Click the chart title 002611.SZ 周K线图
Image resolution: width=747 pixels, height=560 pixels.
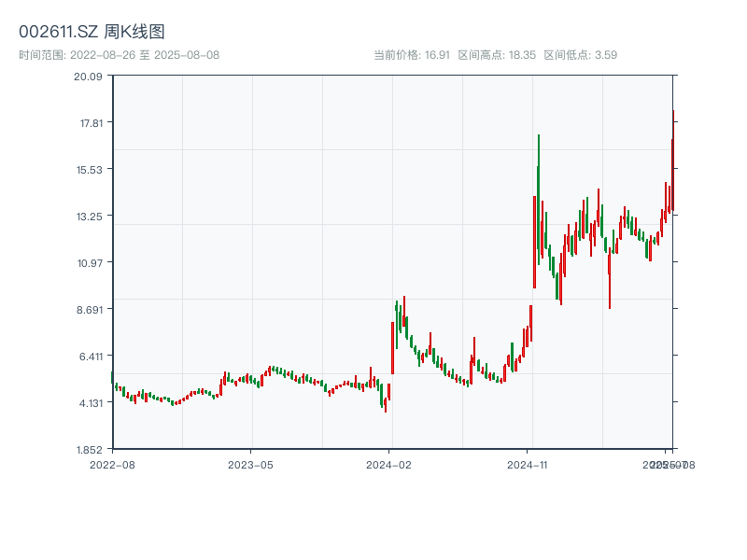(x=92, y=32)
